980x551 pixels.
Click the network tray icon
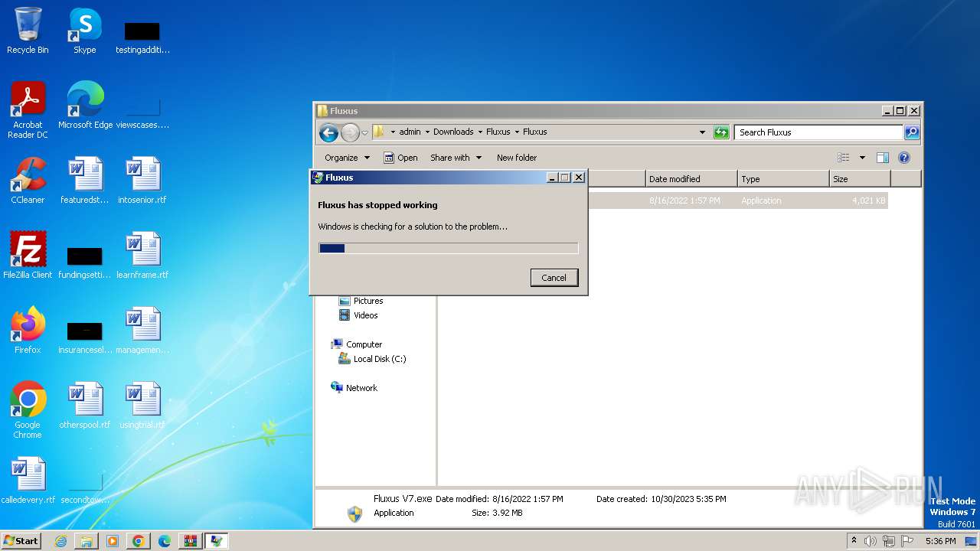(x=889, y=541)
